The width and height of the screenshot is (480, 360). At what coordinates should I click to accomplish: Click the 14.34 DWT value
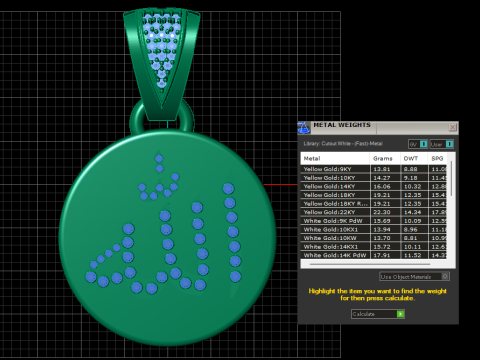412,212
